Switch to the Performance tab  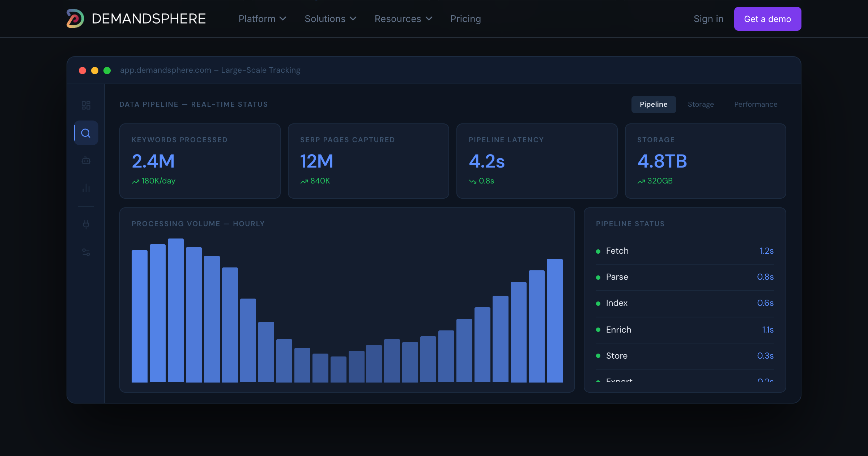point(756,104)
